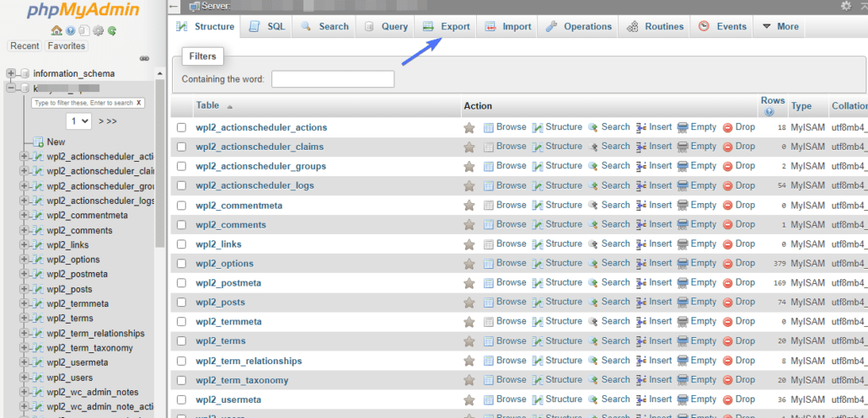The image size is (868, 418).
Task: Open the Operations tab
Action: [578, 27]
